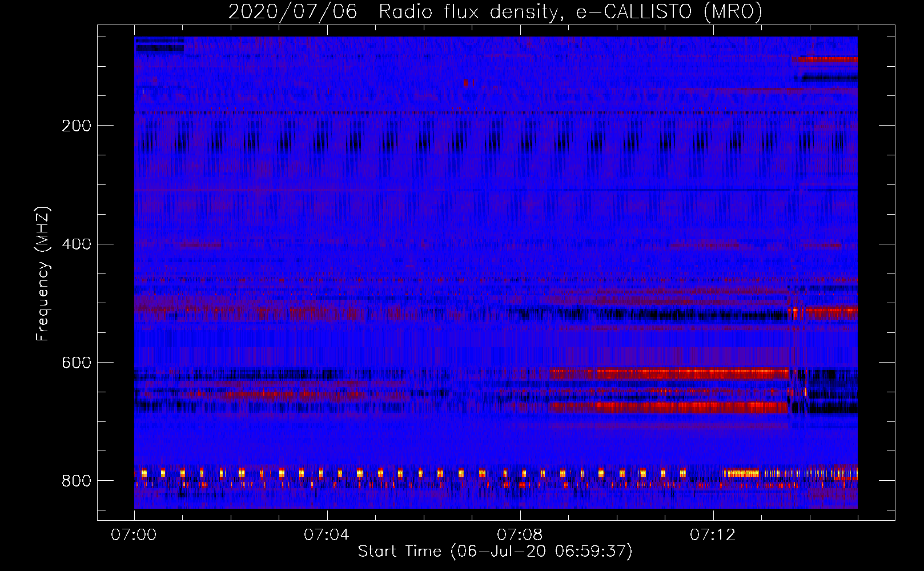
Task: Select the 07:00 time tick label
Action: (x=134, y=535)
